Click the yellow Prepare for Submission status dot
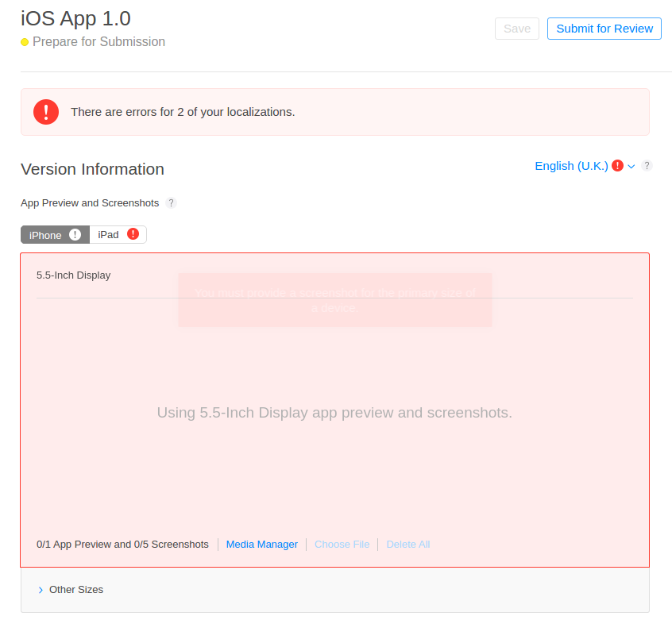The width and height of the screenshot is (672, 620). [x=25, y=42]
